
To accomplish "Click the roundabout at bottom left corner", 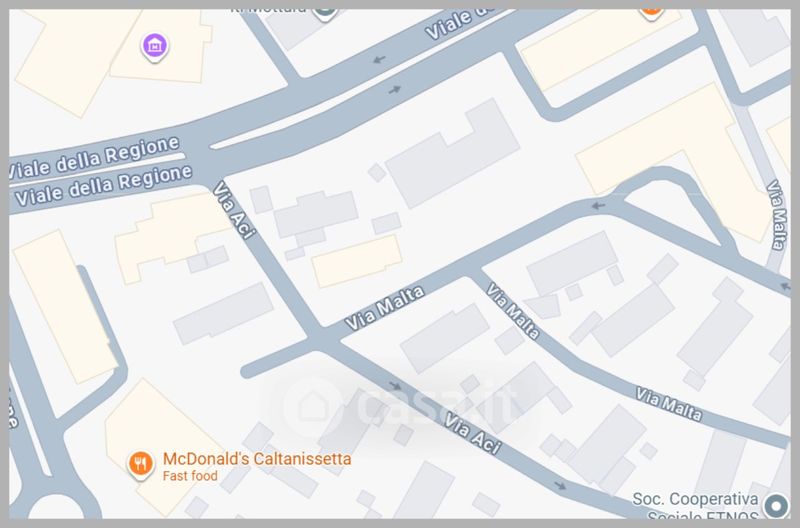I will pos(55,506).
